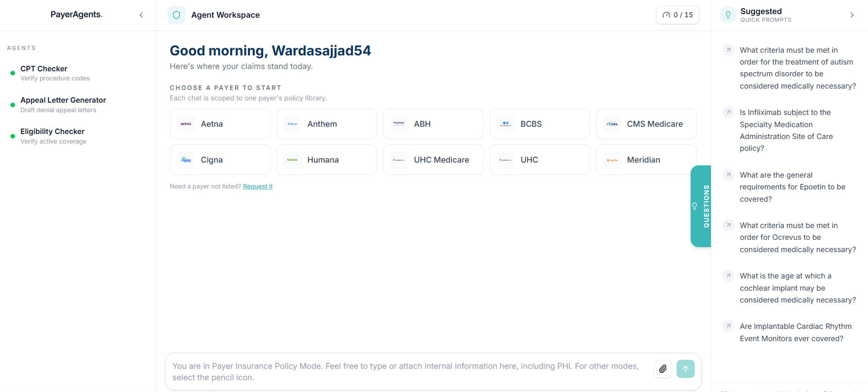Use the Epoetin general requirements prompt
This screenshot has width=868, height=392.
point(792,187)
